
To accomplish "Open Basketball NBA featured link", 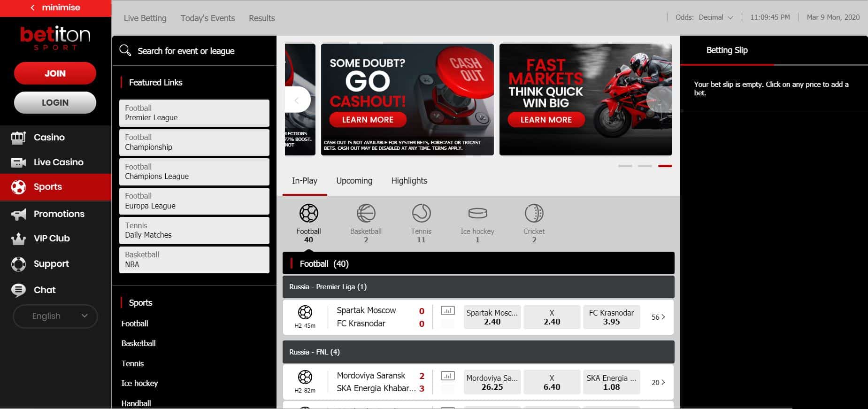I will click(194, 260).
